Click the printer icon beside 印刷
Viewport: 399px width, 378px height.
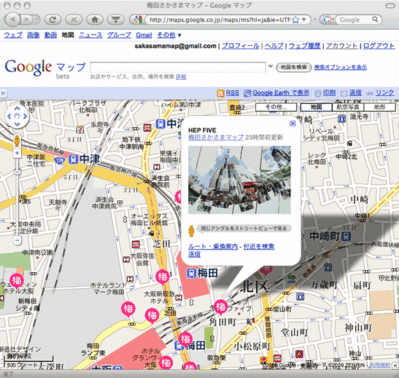tap(318, 93)
